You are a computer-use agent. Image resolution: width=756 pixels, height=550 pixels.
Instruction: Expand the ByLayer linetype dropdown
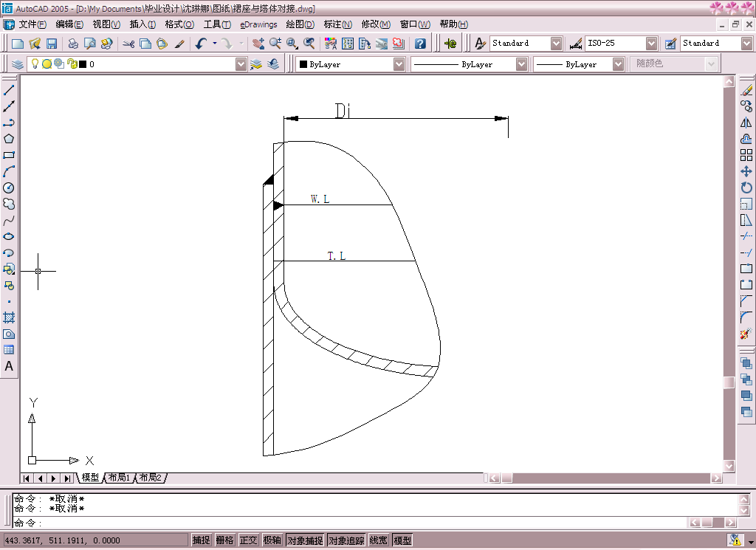521,64
